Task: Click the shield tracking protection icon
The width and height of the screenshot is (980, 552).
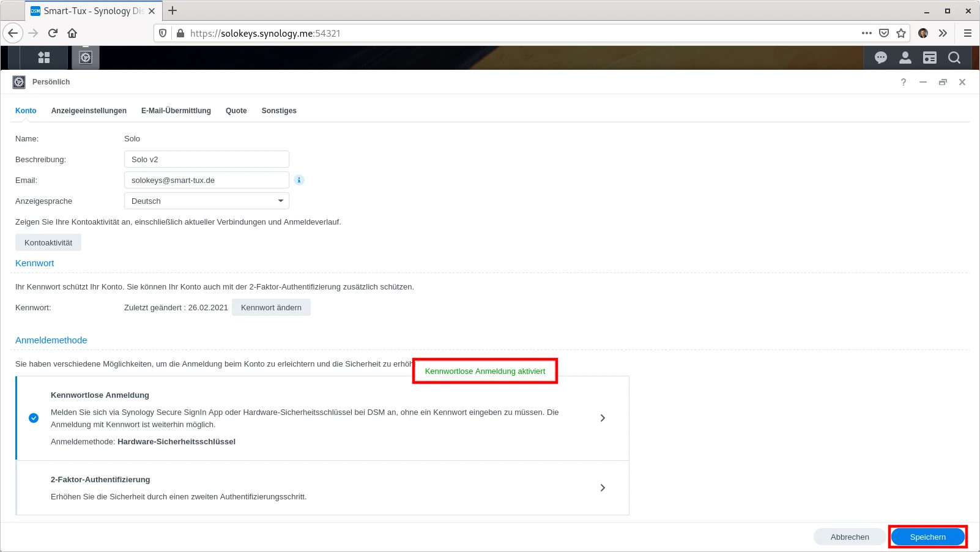Action: tap(163, 33)
